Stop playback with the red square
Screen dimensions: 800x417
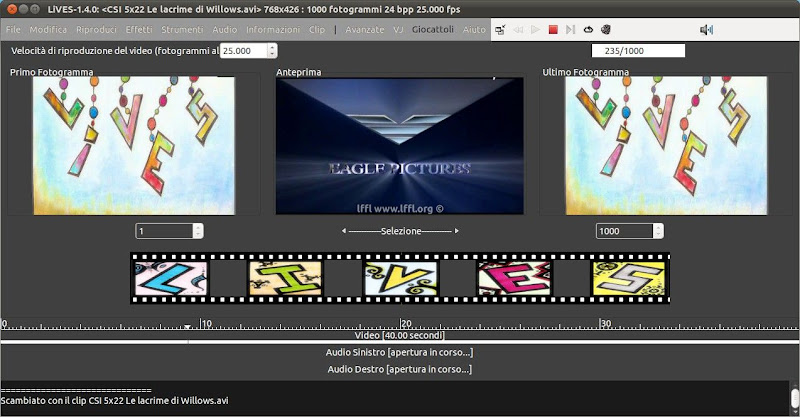coord(553,30)
